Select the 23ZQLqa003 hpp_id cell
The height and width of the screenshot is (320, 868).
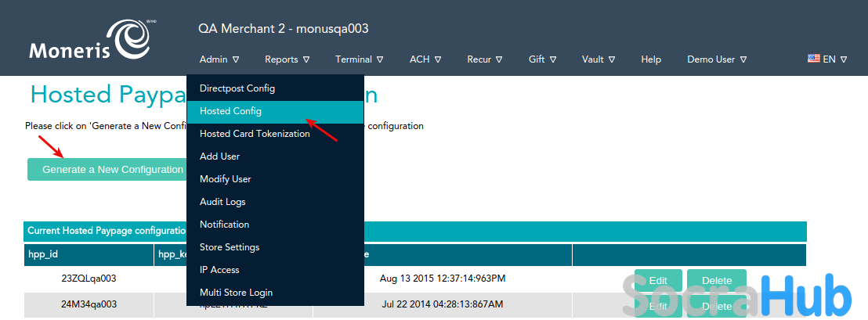(x=89, y=279)
